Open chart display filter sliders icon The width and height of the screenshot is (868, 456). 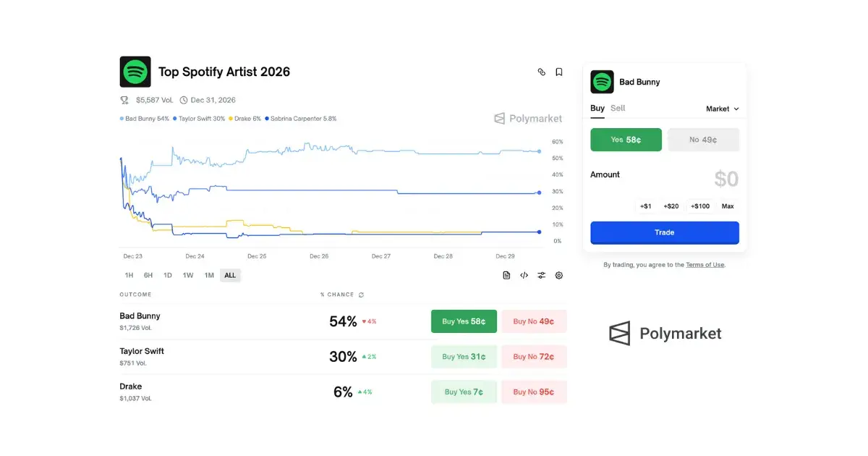click(541, 275)
